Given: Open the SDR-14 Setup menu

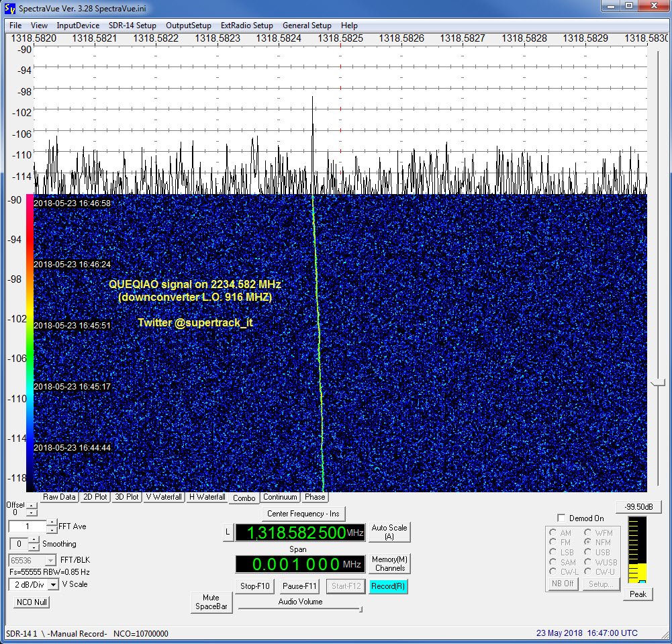Looking at the screenshot, I should (133, 26).
